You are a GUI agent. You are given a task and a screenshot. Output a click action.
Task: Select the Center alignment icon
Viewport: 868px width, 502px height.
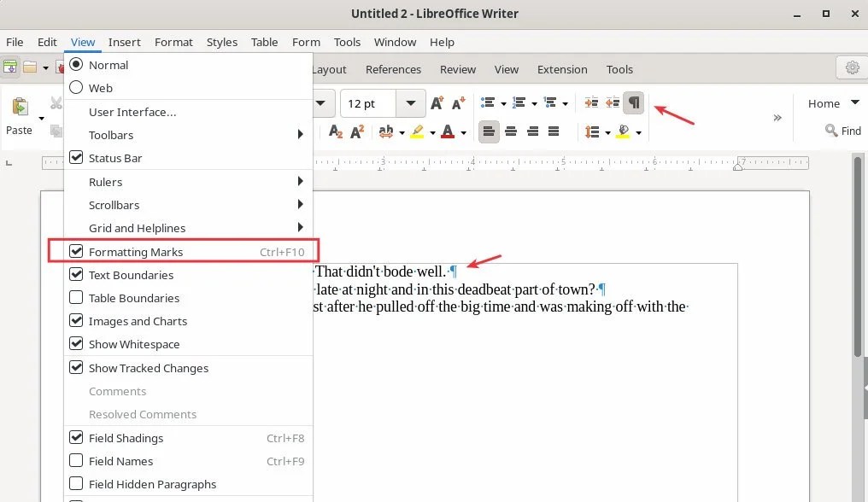511,131
